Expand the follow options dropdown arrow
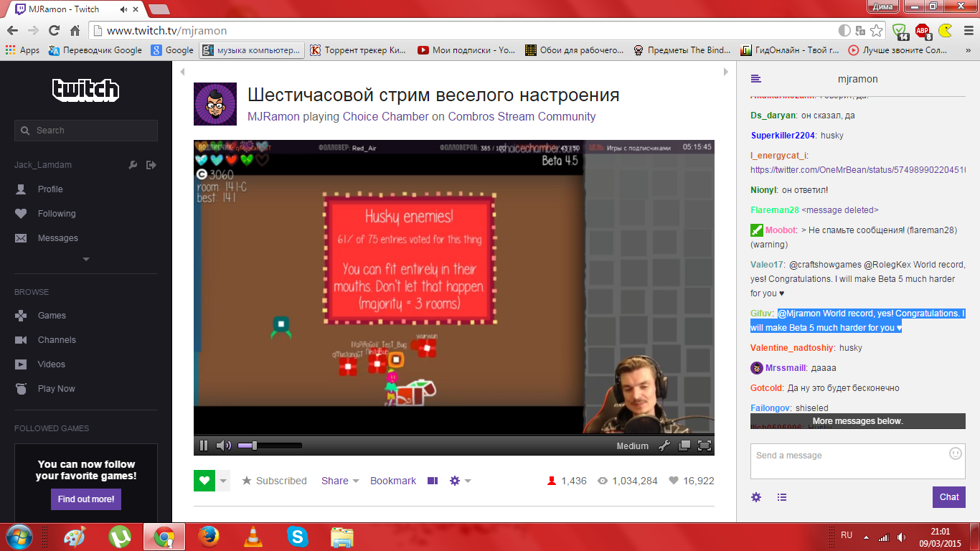The image size is (980, 551). [223, 481]
